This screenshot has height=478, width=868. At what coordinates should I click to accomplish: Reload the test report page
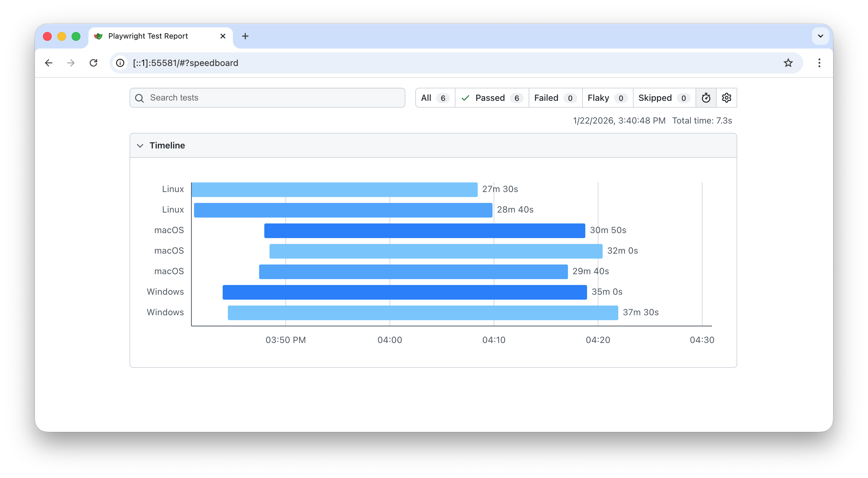point(93,63)
